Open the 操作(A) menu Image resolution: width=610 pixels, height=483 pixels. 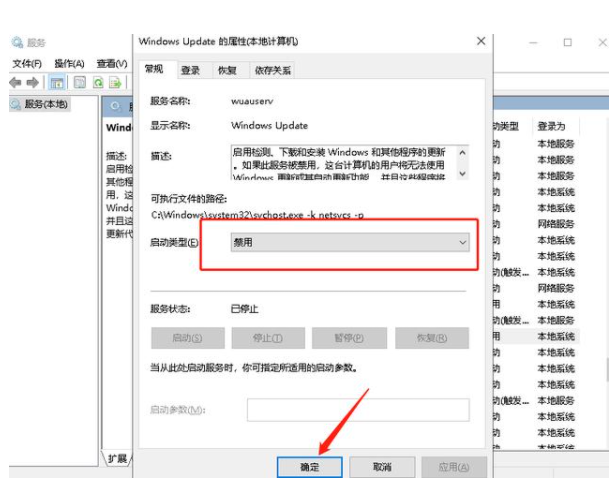(69, 63)
